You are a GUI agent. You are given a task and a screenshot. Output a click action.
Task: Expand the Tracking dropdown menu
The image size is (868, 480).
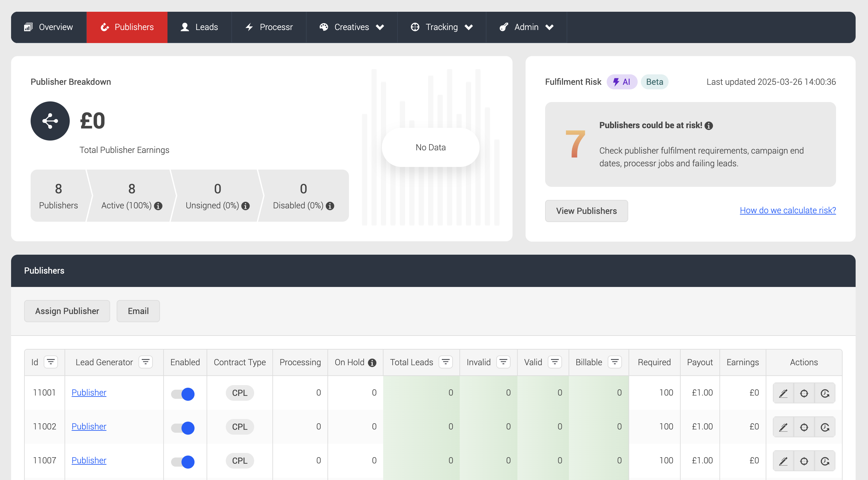coord(442,27)
